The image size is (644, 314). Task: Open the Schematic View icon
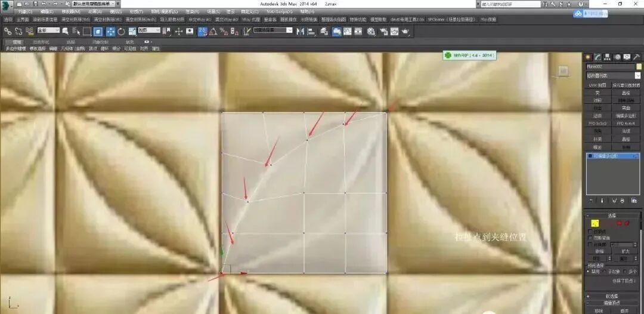(x=358, y=31)
